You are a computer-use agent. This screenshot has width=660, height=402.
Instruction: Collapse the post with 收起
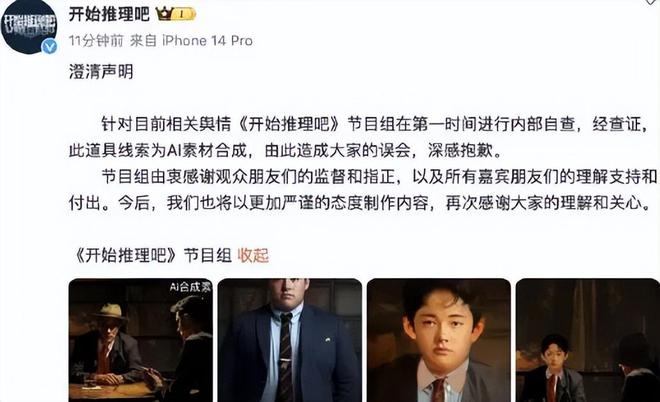click(x=253, y=256)
